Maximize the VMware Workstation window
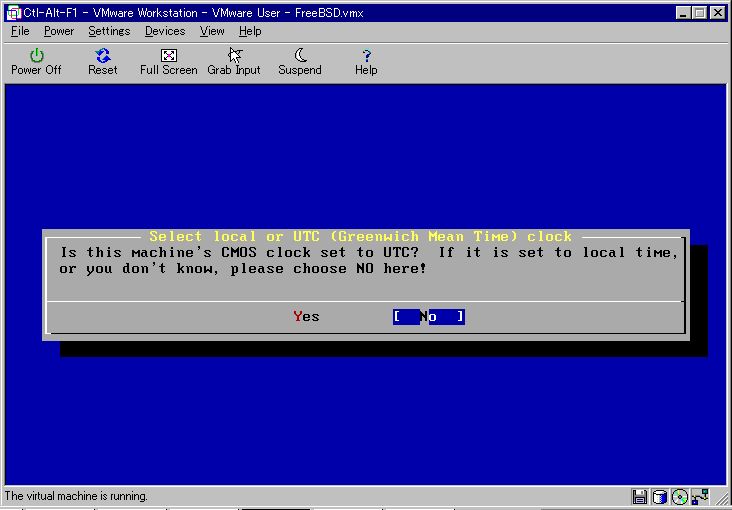 699,13
